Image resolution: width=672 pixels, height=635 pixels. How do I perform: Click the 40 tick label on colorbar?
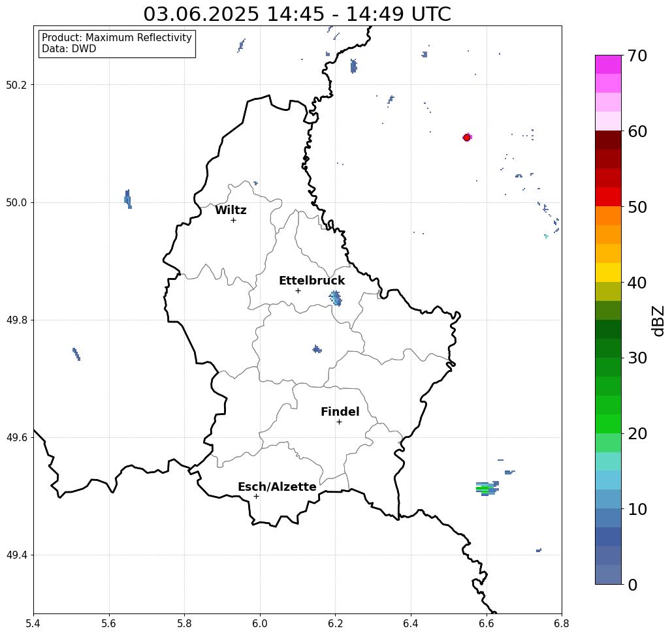pyautogui.click(x=637, y=283)
